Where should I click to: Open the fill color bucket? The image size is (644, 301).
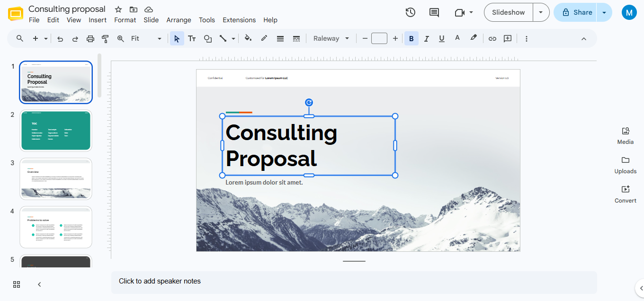click(x=248, y=38)
